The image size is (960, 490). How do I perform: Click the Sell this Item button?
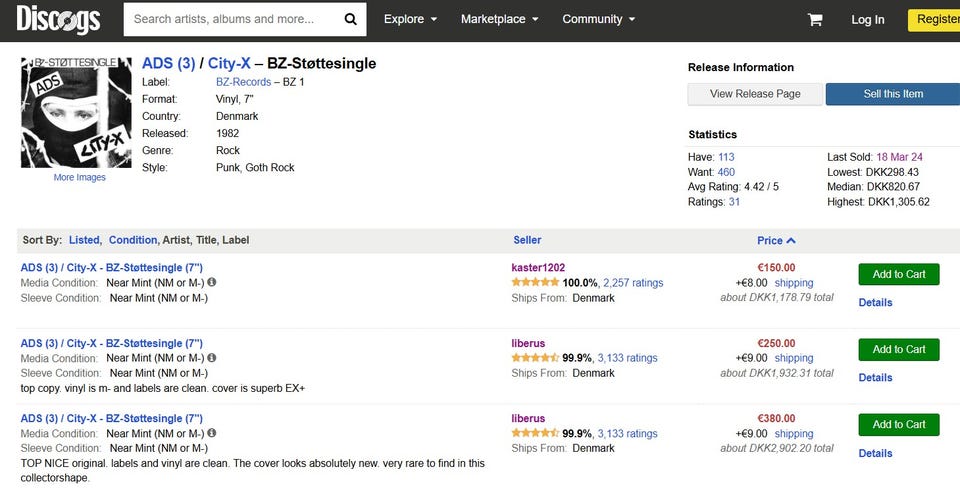pos(893,94)
